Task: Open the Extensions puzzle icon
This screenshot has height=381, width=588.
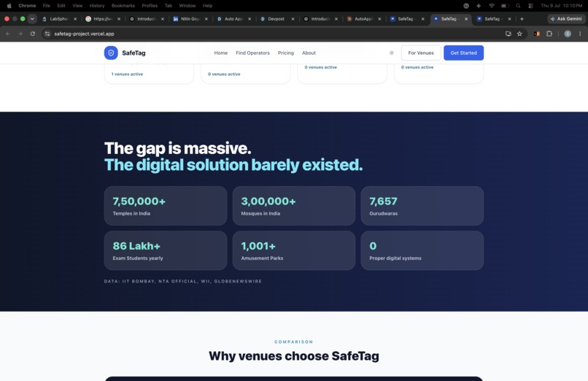Action: [x=549, y=34]
